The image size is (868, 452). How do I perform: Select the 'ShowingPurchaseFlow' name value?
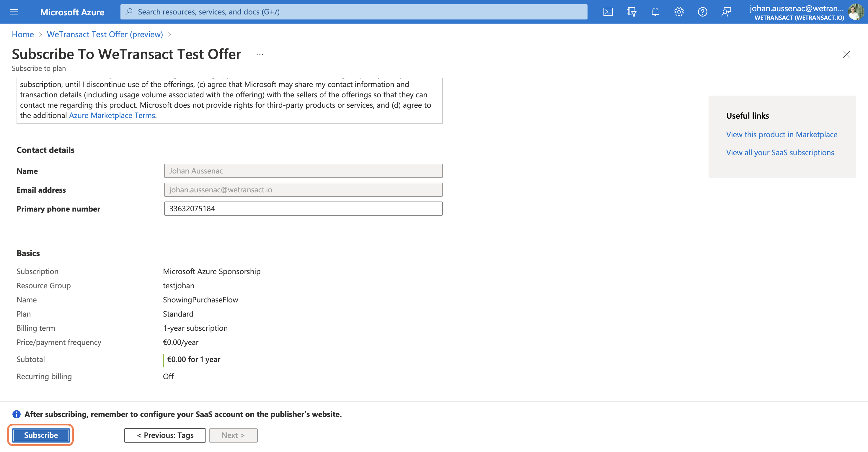200,299
